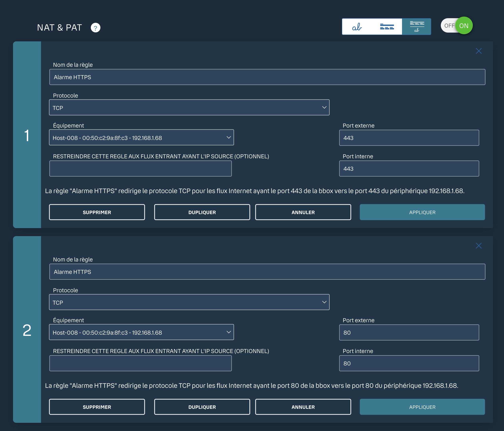Click DUPLIQUER in rule 1
This screenshot has height=431, width=504.
[x=202, y=212]
